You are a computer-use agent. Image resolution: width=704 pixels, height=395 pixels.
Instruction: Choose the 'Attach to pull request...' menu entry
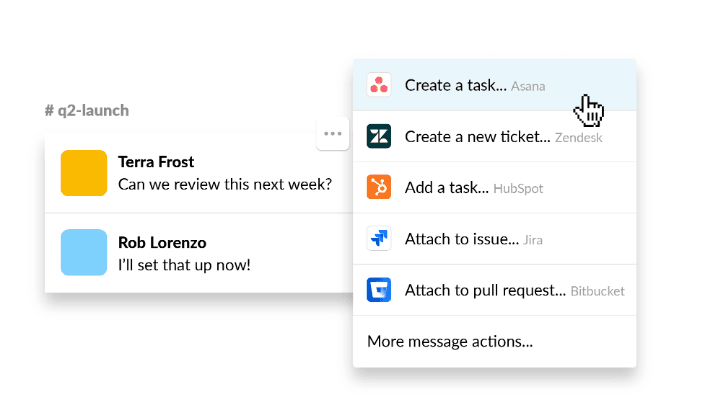[494, 290]
